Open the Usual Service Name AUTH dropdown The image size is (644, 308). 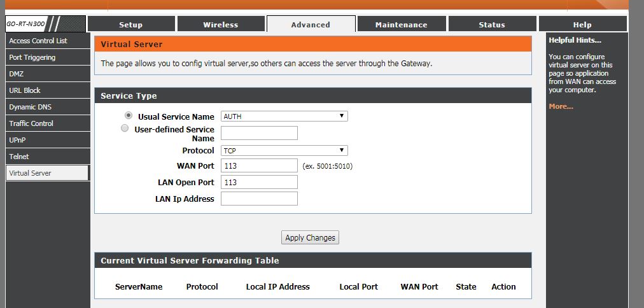click(284, 116)
